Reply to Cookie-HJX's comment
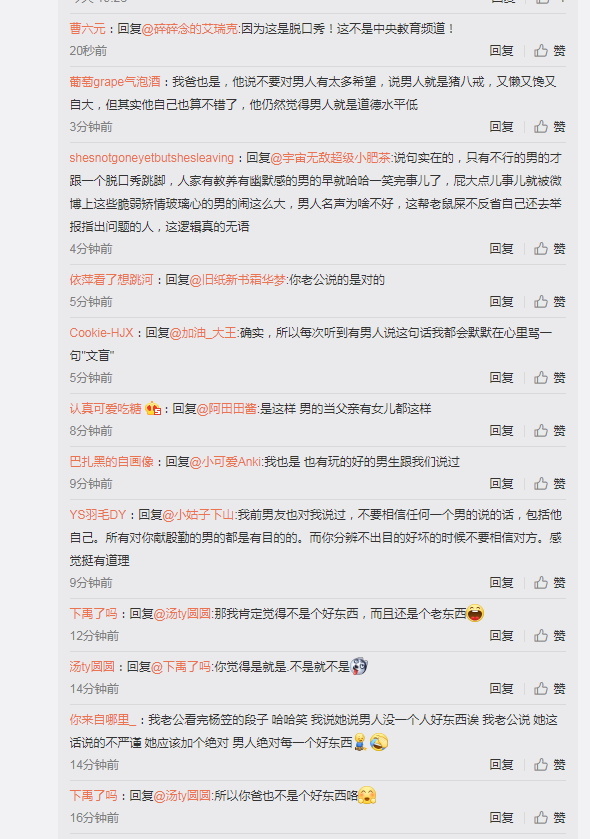The image size is (590, 839). coord(501,378)
